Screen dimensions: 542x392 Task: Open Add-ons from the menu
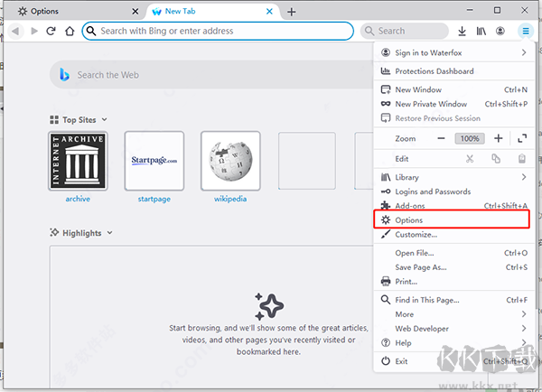tap(453, 206)
